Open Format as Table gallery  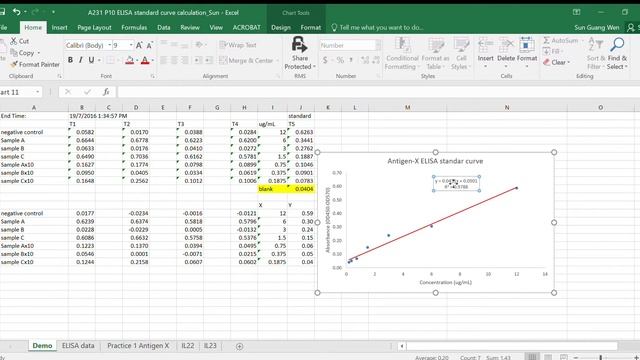(435, 53)
